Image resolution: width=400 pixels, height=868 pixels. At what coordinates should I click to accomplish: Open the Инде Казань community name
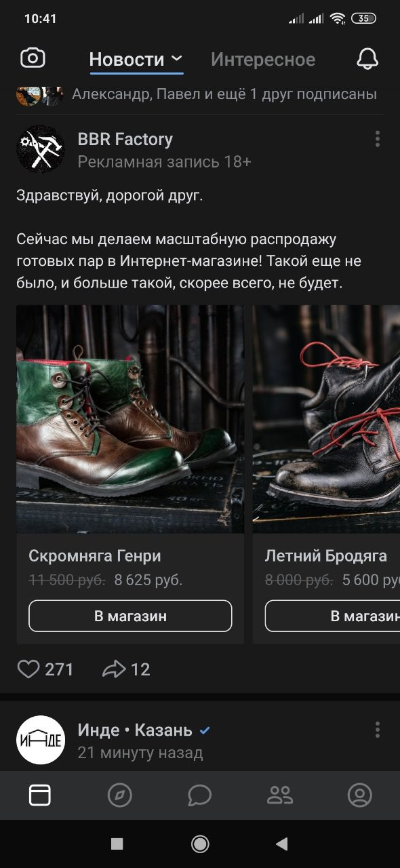tap(135, 730)
